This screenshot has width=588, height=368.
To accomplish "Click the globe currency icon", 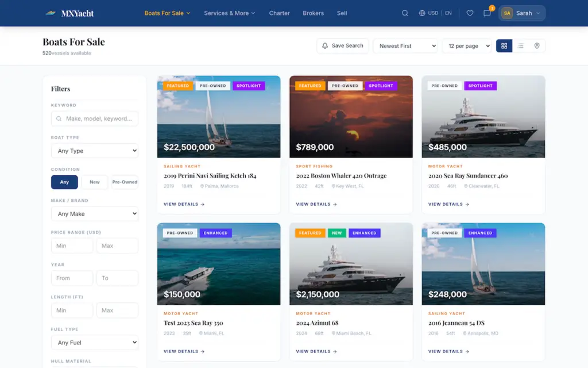I will point(422,13).
